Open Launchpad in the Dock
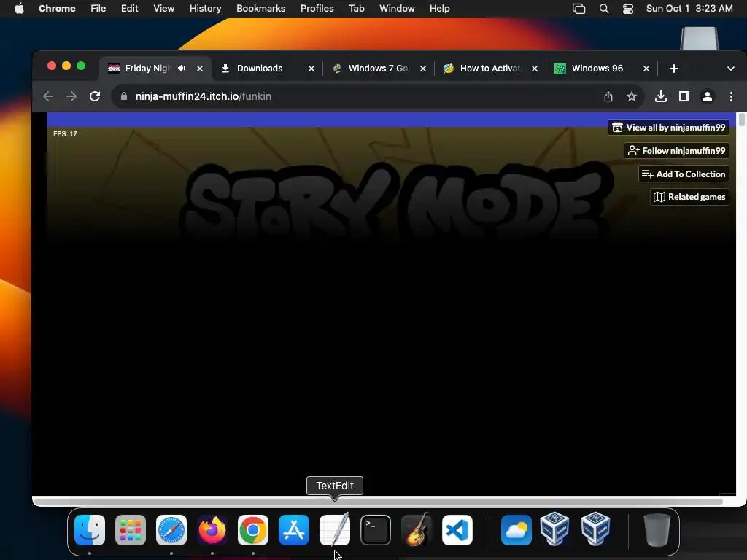Viewport: 747px width, 560px height. point(131,530)
